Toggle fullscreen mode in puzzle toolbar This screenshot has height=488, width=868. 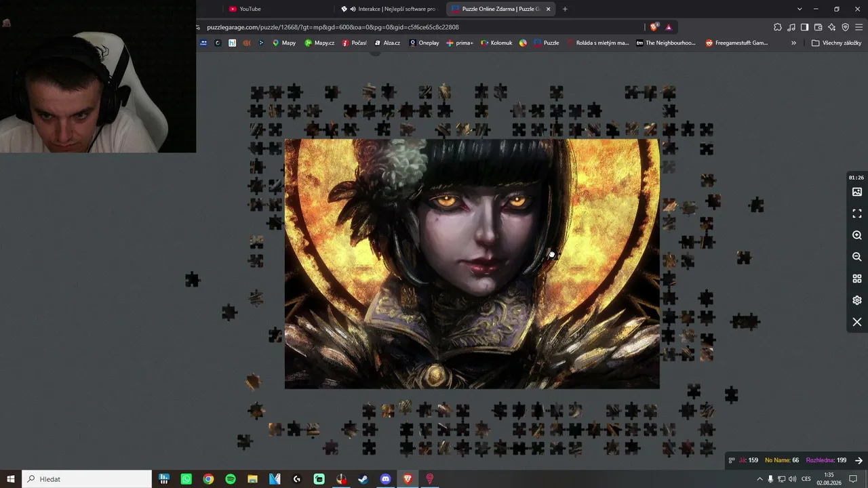coord(857,213)
